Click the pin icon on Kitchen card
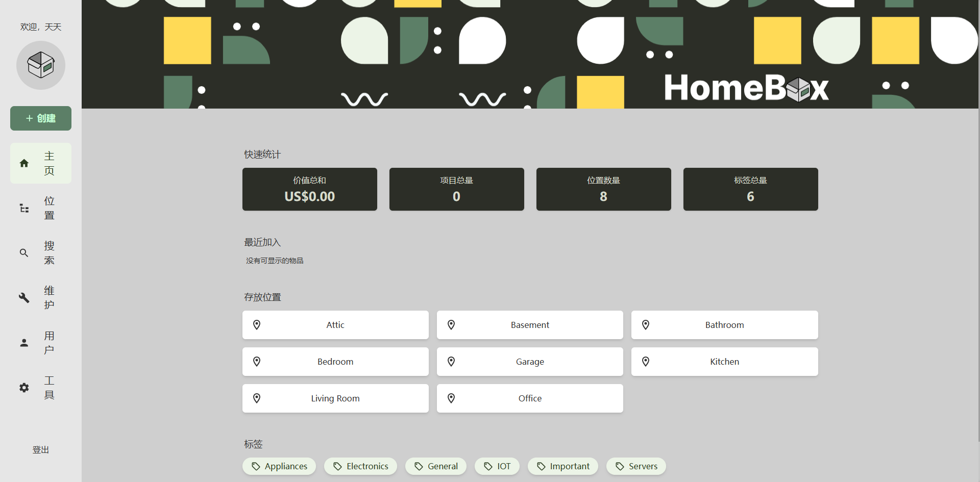This screenshot has height=482, width=980. 646,362
